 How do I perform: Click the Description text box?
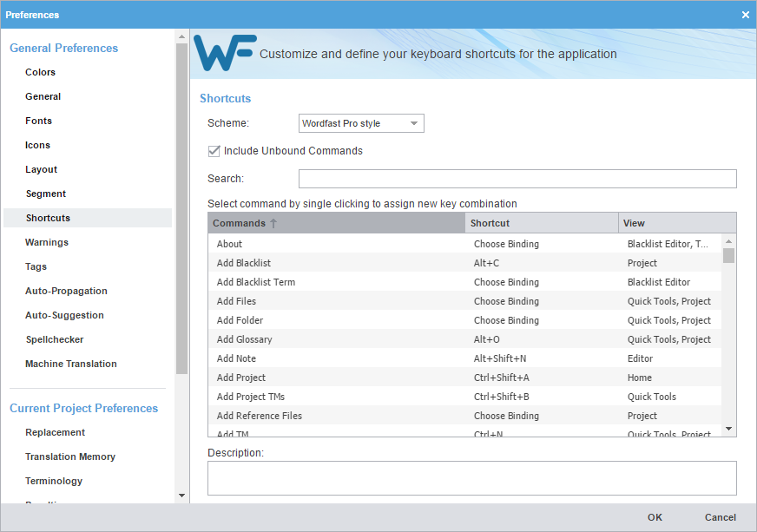471,478
